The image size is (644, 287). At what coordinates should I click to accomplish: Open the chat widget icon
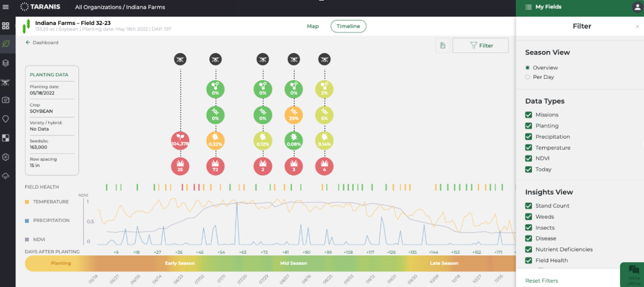pos(633,273)
